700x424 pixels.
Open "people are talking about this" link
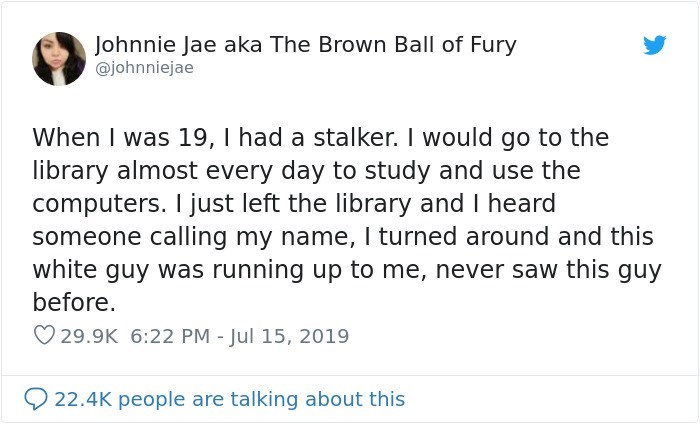(266, 399)
